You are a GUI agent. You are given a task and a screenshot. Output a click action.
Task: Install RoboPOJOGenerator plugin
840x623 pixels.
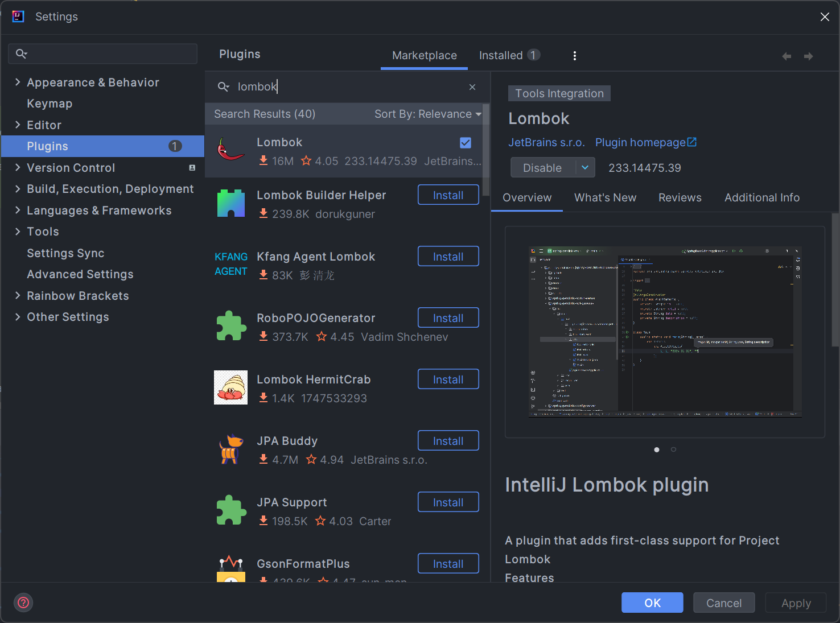(448, 318)
